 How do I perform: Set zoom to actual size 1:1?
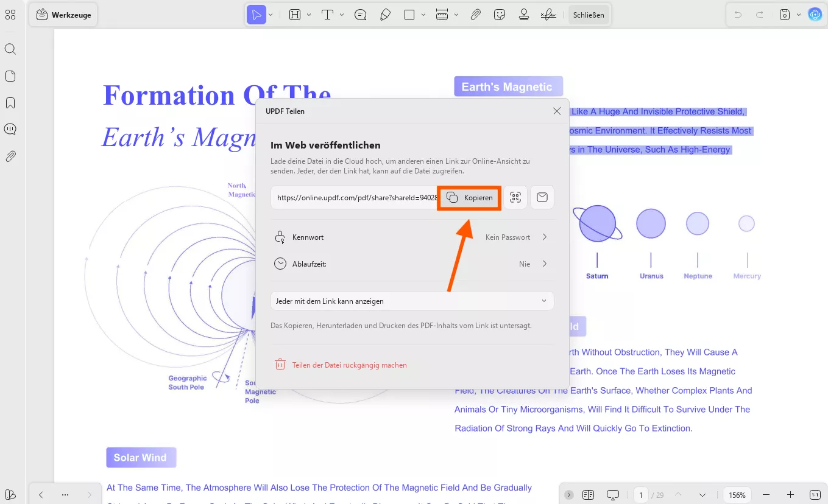815,495
